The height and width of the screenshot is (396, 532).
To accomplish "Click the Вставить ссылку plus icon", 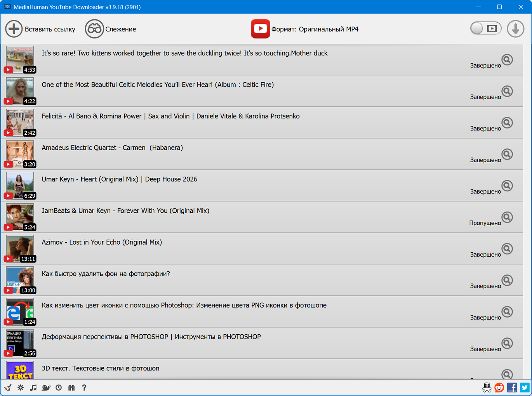I will tap(14, 29).
